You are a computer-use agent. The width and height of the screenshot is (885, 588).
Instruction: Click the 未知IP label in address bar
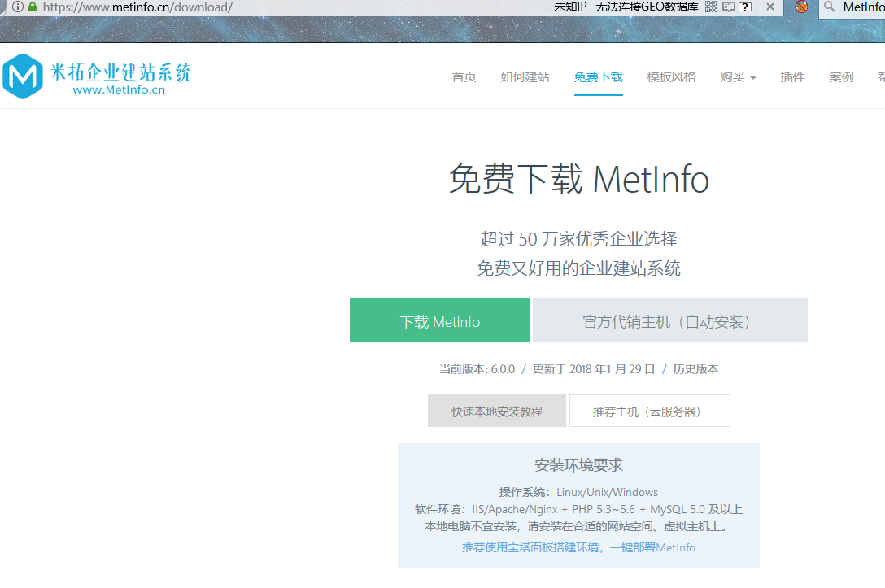pos(570,7)
